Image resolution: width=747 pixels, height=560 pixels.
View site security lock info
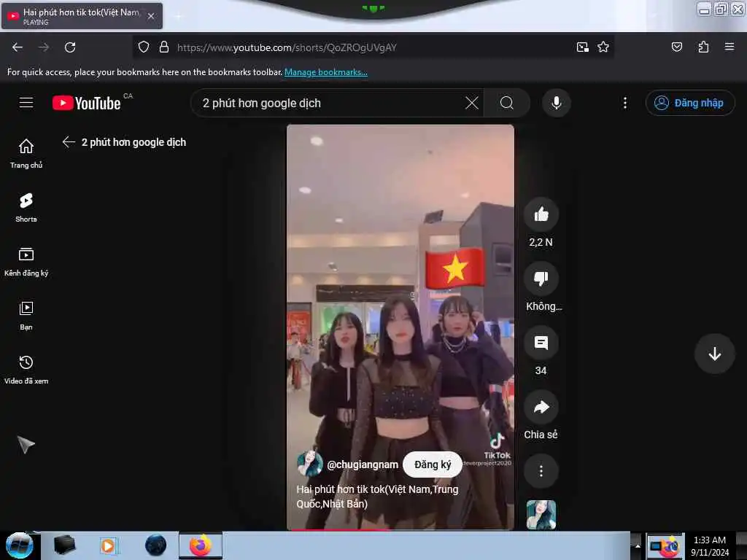pos(164,47)
